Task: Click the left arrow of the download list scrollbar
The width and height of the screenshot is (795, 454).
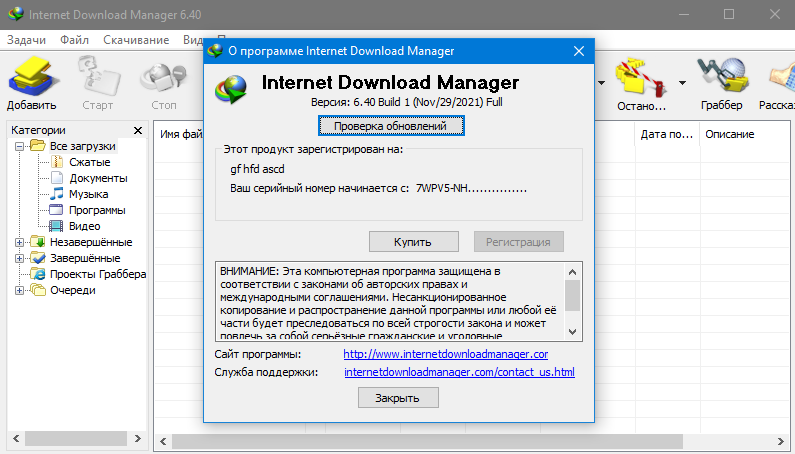Action: pyautogui.click(x=163, y=441)
